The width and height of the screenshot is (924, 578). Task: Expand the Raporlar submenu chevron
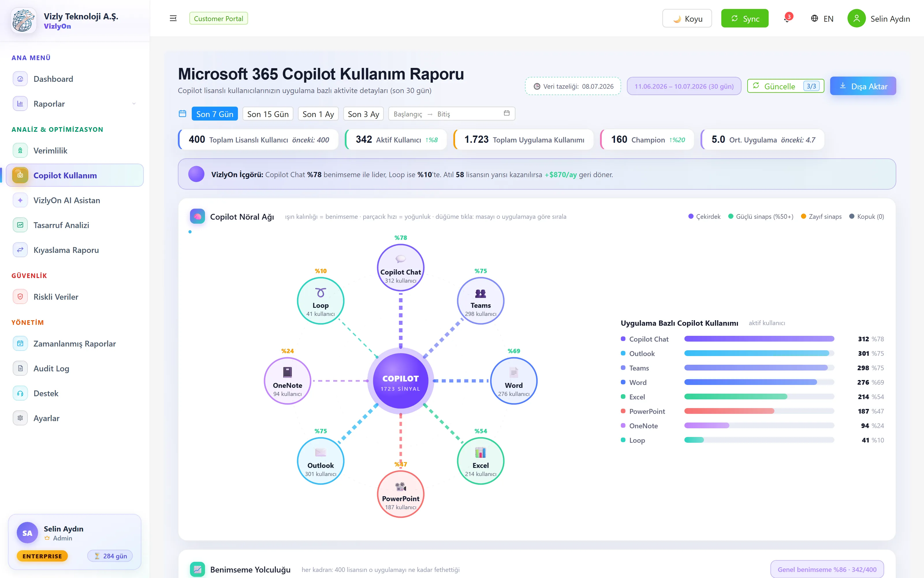click(134, 103)
